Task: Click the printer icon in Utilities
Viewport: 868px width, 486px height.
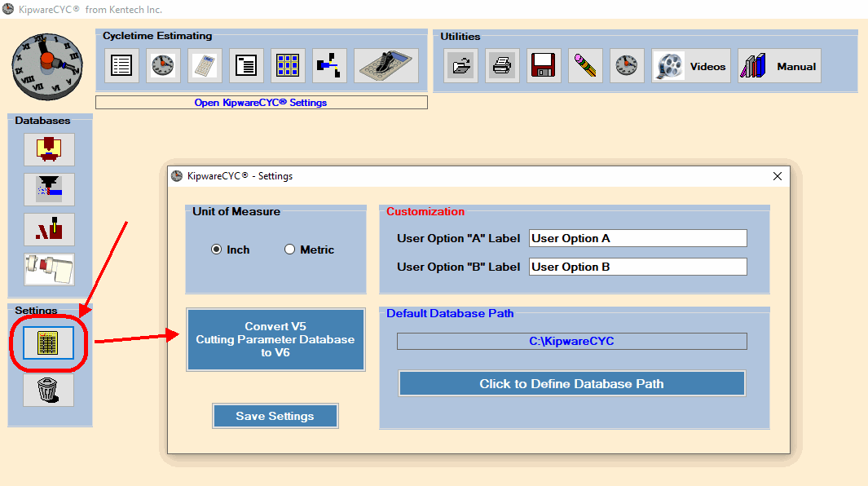Action: 502,66
